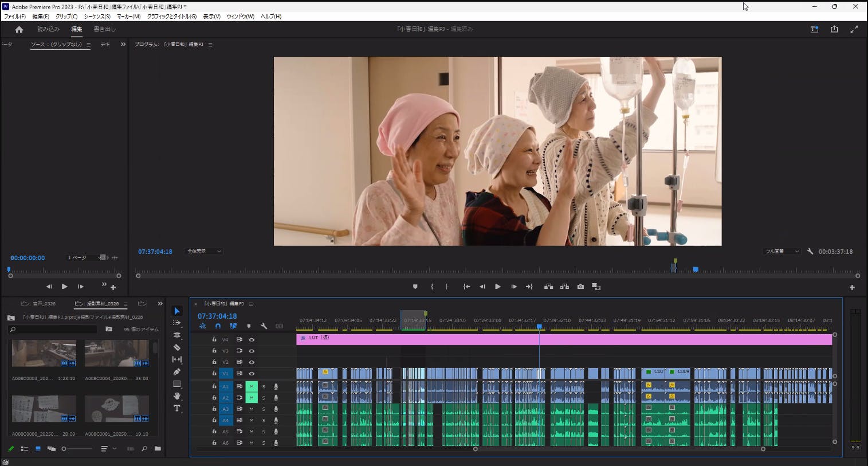Click the New Bin folder icon
This screenshot has height=466, width=868.
pos(158,449)
